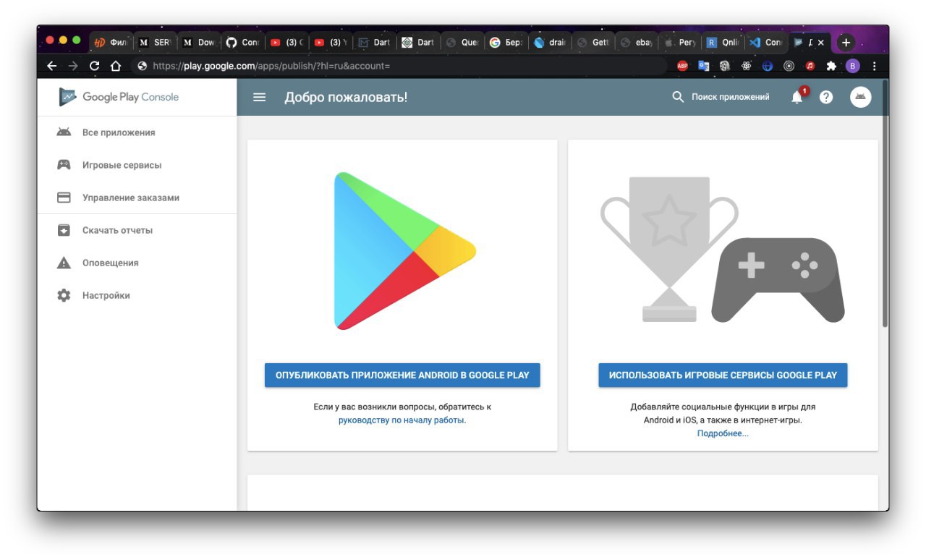Open Настройки in the sidebar
The image size is (926, 560).
pos(106,295)
